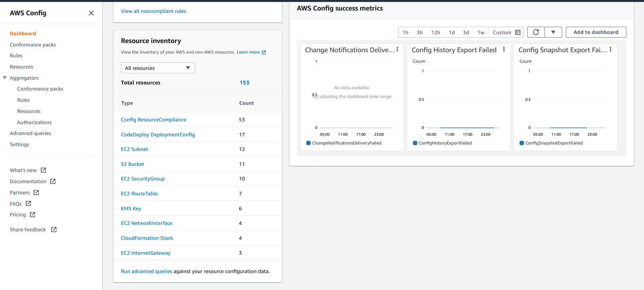Open Authorizations under Aggregators
Screen dimensions: 644x290
[34, 122]
